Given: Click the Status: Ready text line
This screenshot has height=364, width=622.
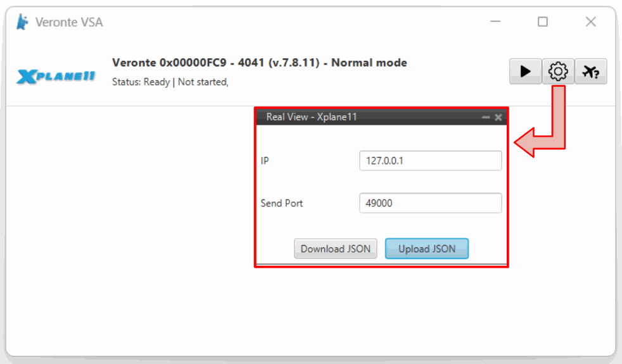Looking at the screenshot, I should 170,82.
